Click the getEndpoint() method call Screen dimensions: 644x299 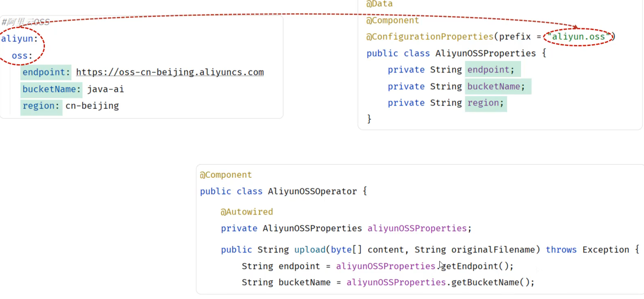tap(476, 266)
